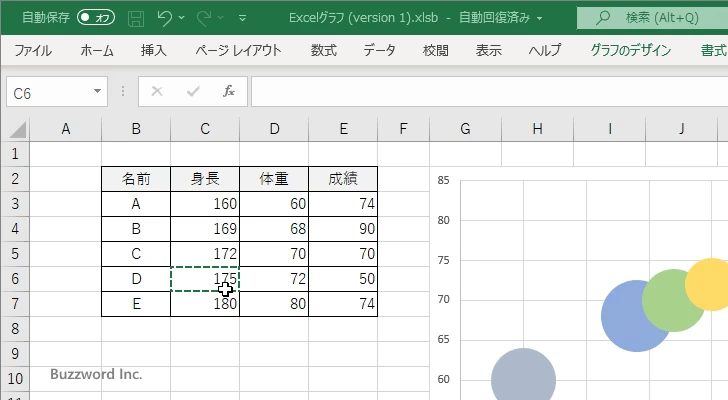
Task: Select column E header
Action: pos(343,129)
